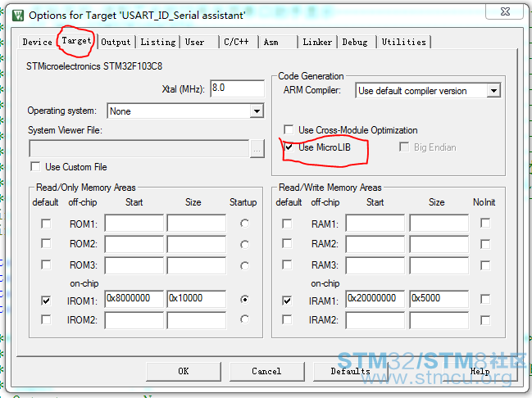This screenshot has height=398, width=532.
Task: Check the Use Custom File option
Action: tap(34, 167)
